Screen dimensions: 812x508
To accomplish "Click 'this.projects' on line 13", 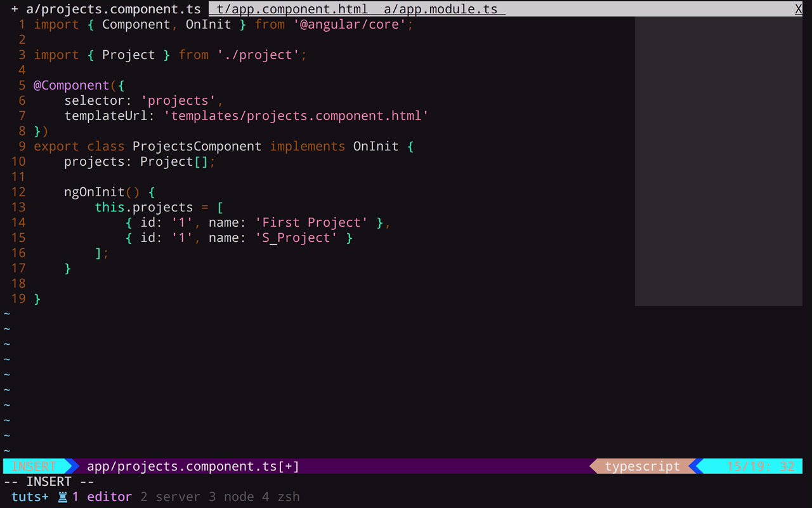I will coord(143,207).
